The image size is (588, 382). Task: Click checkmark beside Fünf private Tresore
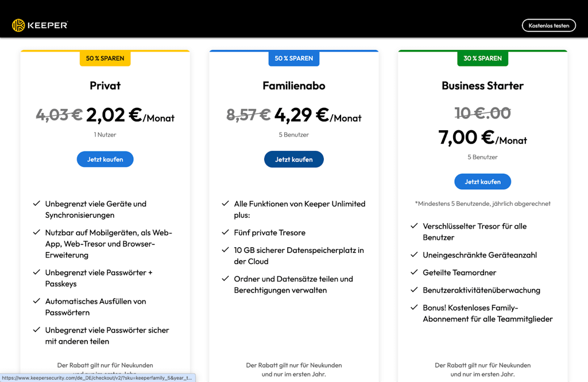tap(225, 232)
